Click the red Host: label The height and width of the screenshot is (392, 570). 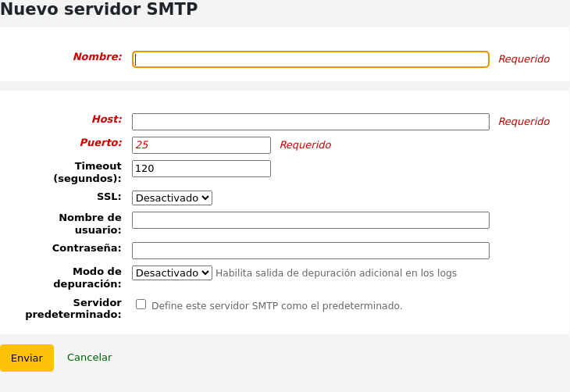click(107, 119)
